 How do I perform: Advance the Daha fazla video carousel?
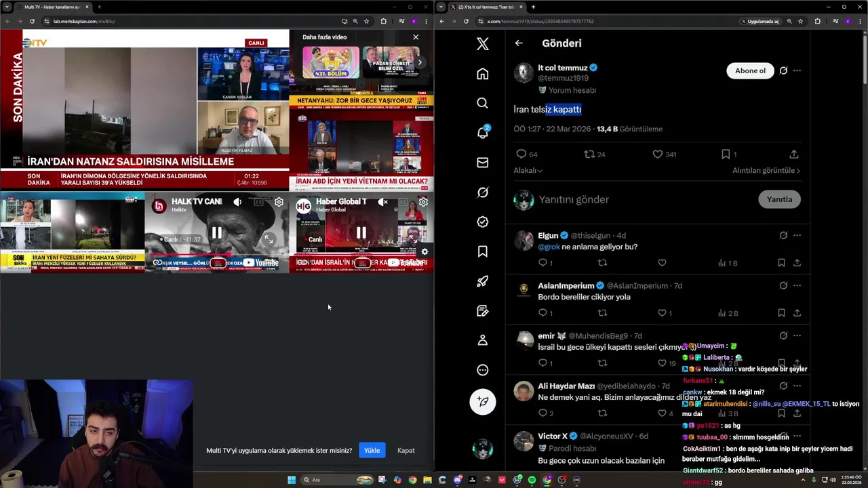tap(420, 62)
